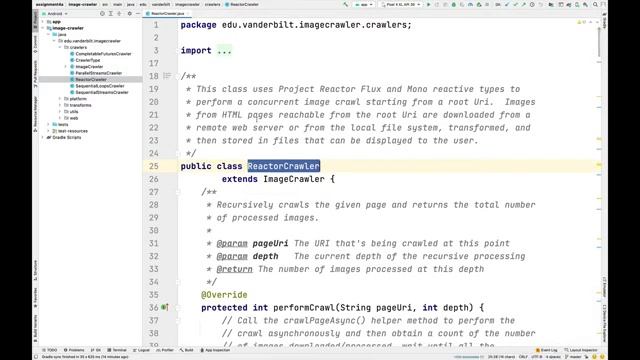Viewport: 640px width, 360px height.
Task: Click the select opened file target icon
Action: 102,13
